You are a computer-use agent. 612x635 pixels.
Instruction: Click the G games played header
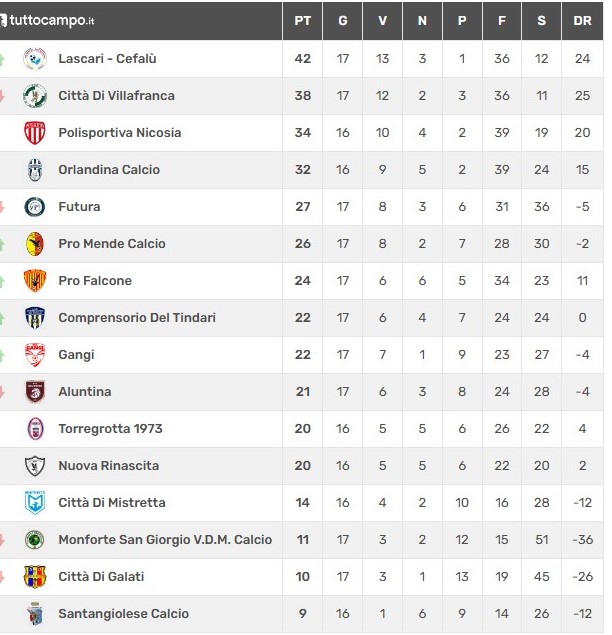pos(343,21)
